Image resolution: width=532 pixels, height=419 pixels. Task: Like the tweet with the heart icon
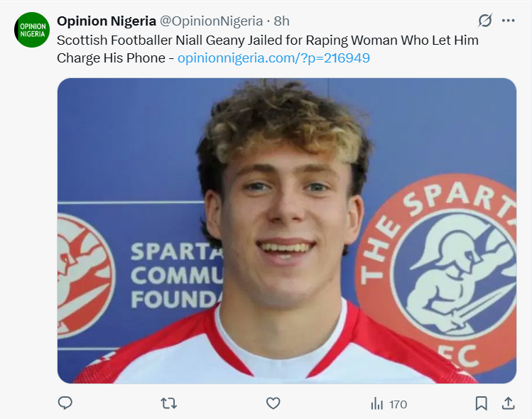273,403
